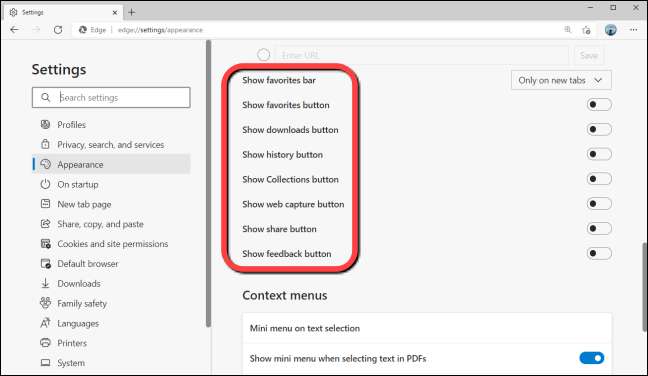Turn on the Show share button toggle
648x376 pixels.
point(598,228)
